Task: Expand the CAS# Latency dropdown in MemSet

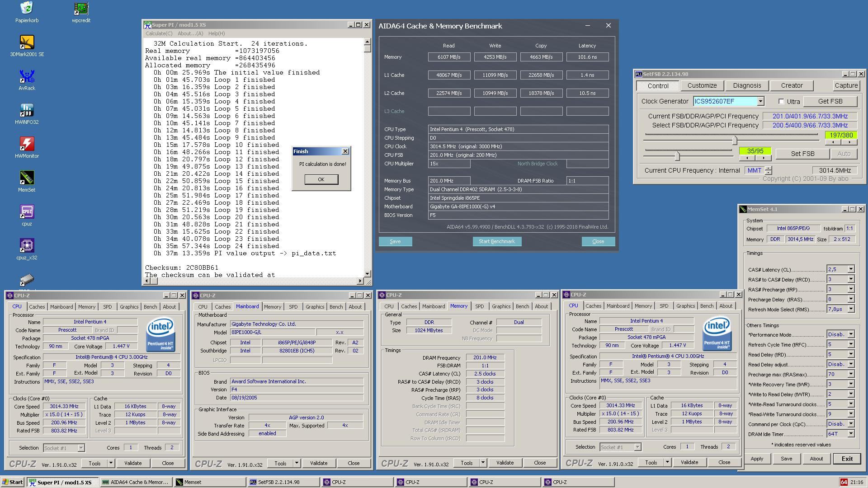Action: tap(850, 269)
